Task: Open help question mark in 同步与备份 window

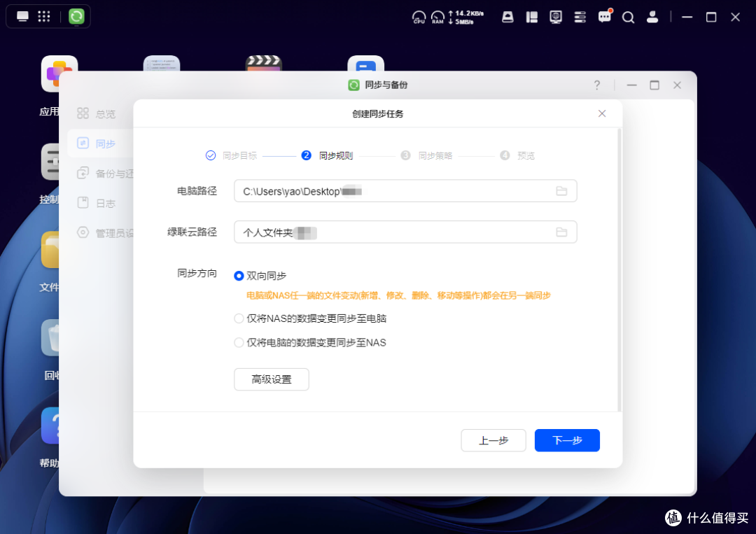Action: pyautogui.click(x=597, y=85)
